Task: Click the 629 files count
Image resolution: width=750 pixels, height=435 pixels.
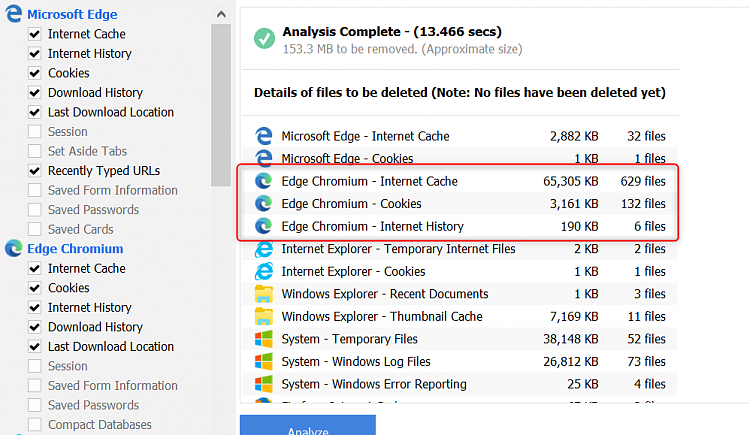Action: [x=643, y=181]
